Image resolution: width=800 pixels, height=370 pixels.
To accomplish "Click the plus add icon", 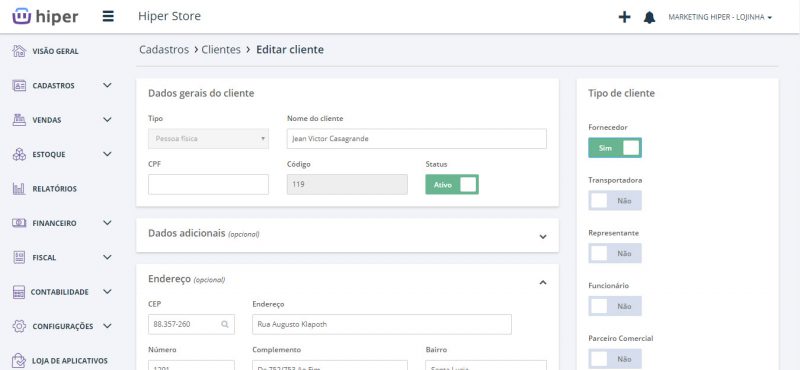I will [x=624, y=17].
